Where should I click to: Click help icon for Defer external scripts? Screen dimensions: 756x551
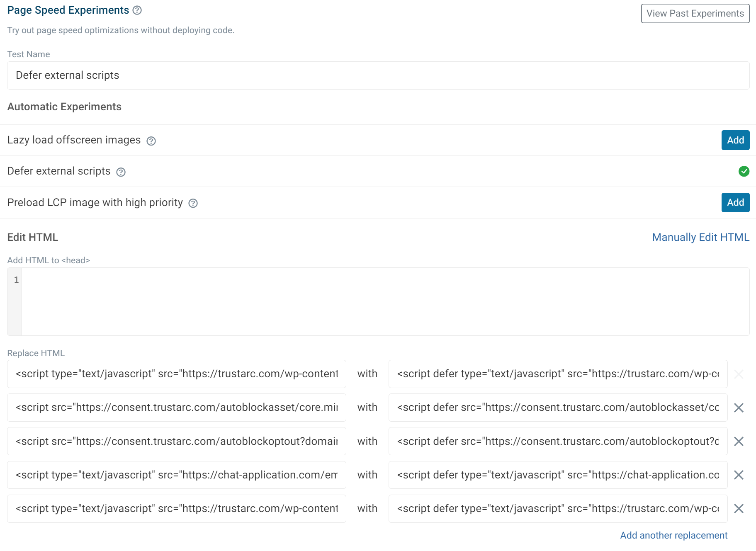coord(121,172)
